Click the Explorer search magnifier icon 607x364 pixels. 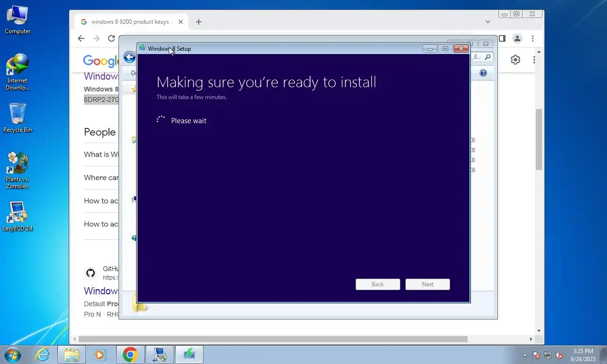click(x=488, y=57)
